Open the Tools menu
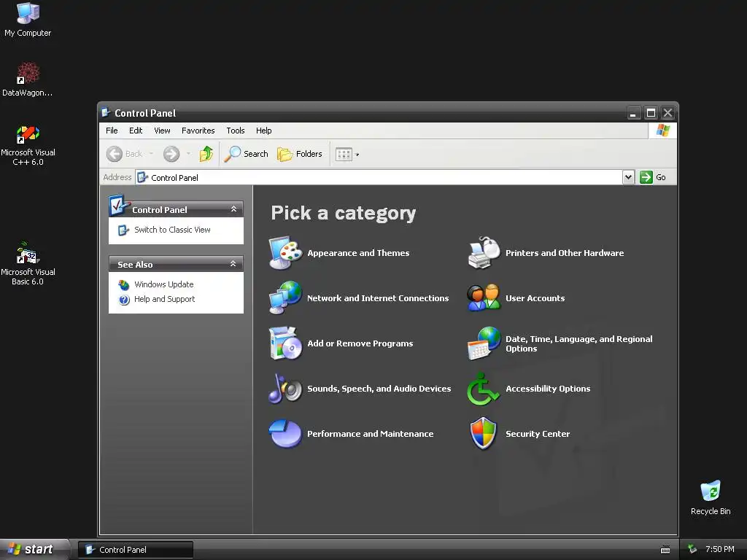Image resolution: width=747 pixels, height=560 pixels. tap(236, 131)
